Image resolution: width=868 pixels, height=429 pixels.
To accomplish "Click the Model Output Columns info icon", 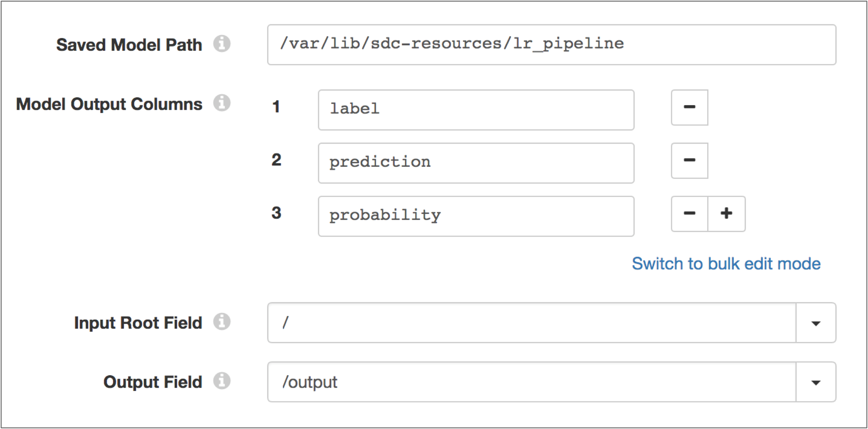I will pos(222,103).
